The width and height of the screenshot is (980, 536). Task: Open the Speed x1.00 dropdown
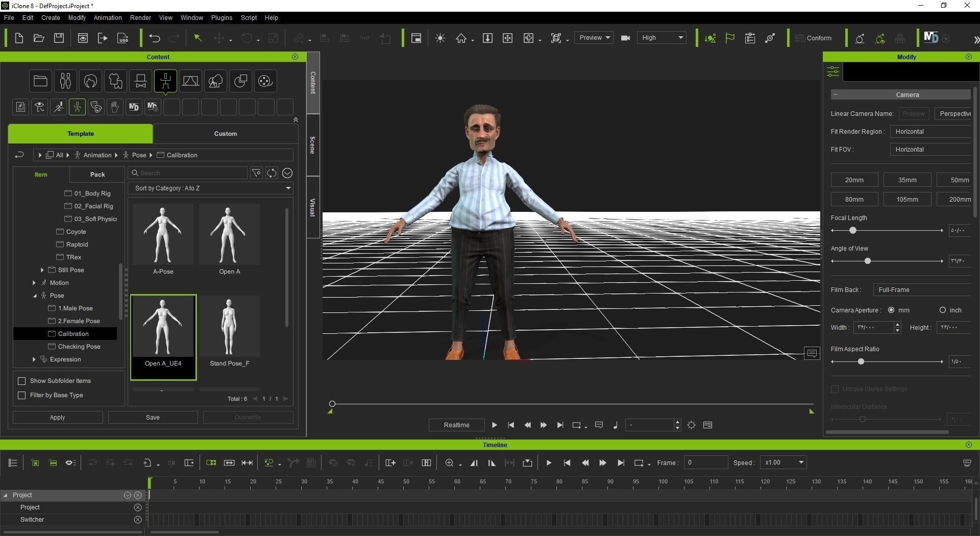click(783, 462)
